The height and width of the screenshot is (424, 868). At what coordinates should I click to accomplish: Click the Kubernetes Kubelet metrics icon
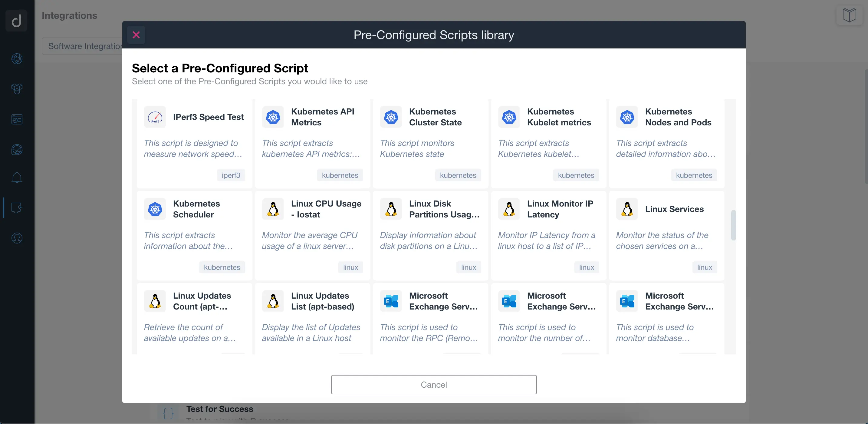(509, 117)
